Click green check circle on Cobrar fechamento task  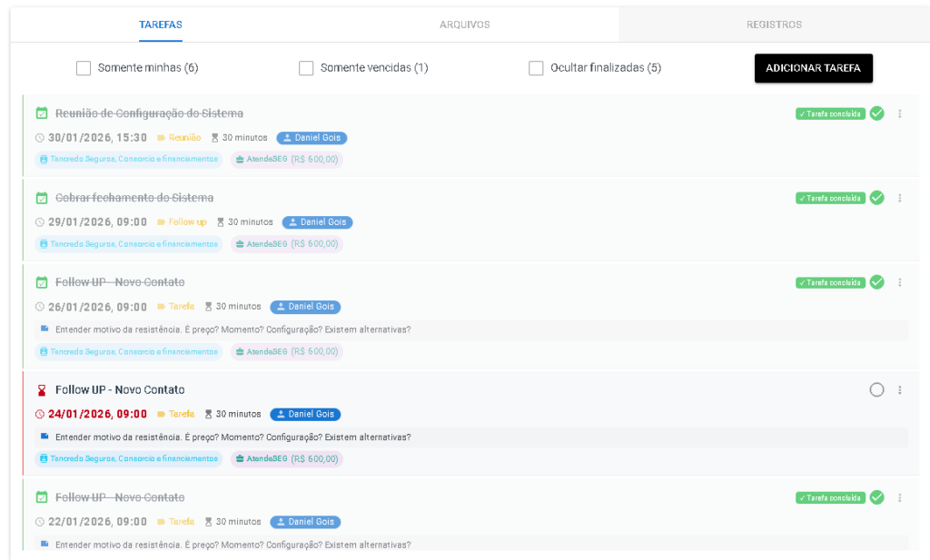coord(876,198)
